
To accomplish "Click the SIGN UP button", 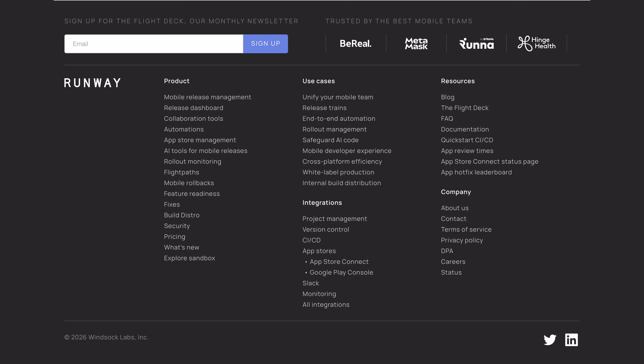I will point(265,44).
